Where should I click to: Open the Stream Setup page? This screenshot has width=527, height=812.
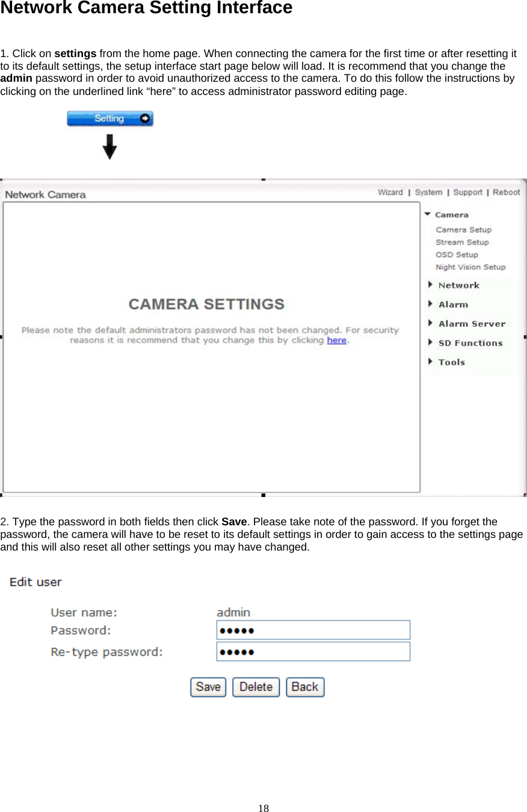pyautogui.click(x=462, y=242)
